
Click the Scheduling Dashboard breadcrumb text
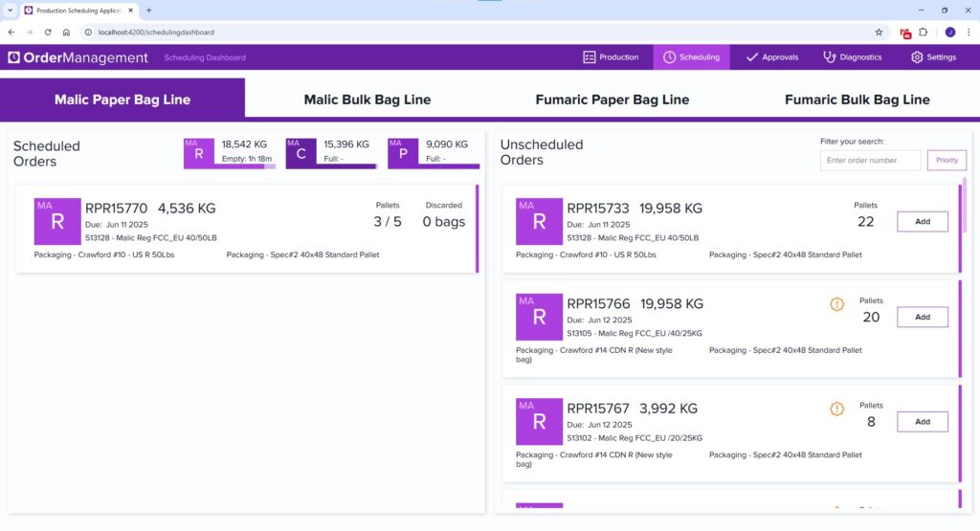click(205, 57)
